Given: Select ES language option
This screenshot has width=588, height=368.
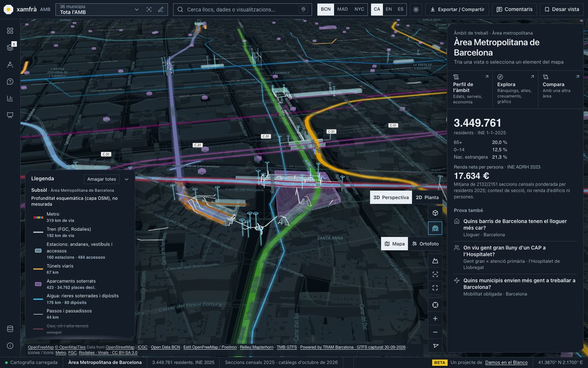Looking at the screenshot, I should click(x=400, y=9).
